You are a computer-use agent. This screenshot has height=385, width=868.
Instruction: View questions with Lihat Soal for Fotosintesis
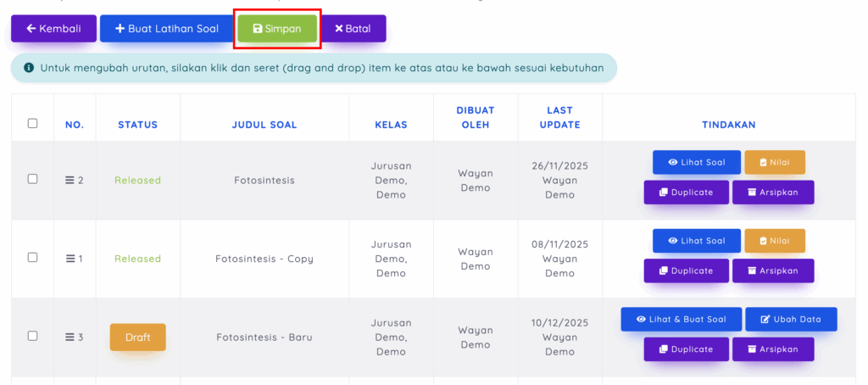click(697, 162)
